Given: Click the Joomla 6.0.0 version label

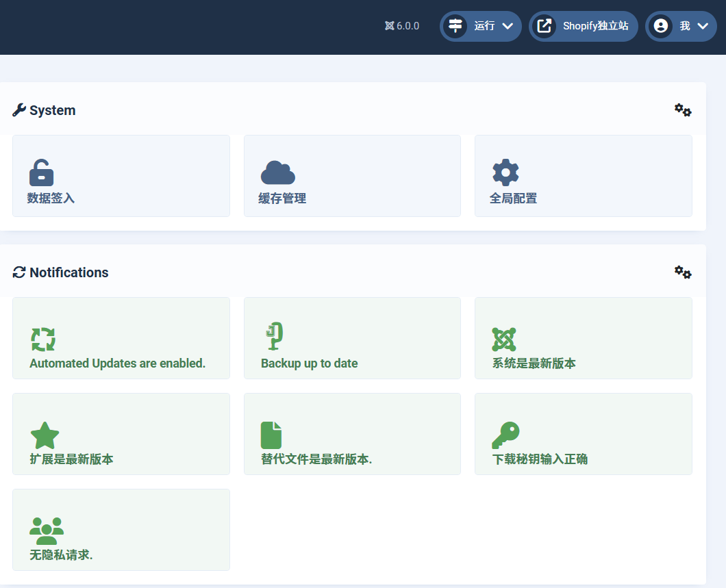Looking at the screenshot, I should point(402,26).
